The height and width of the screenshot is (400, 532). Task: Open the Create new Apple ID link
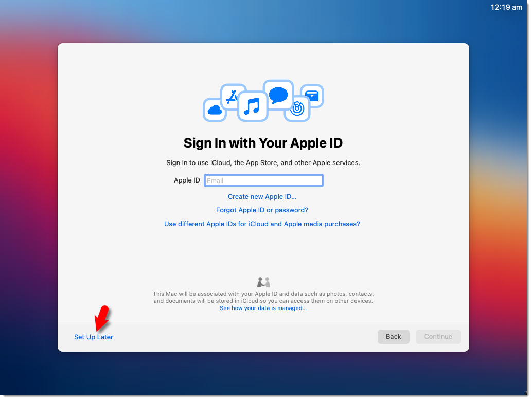(262, 196)
